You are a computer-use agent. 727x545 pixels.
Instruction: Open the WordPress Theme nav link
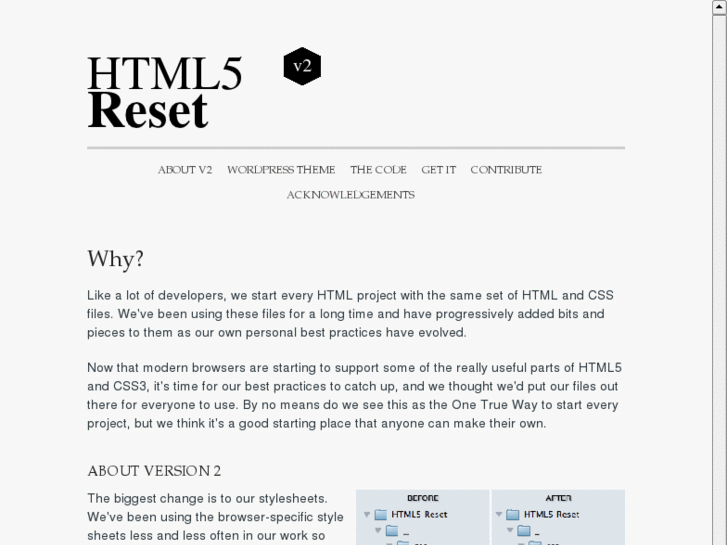(x=281, y=170)
